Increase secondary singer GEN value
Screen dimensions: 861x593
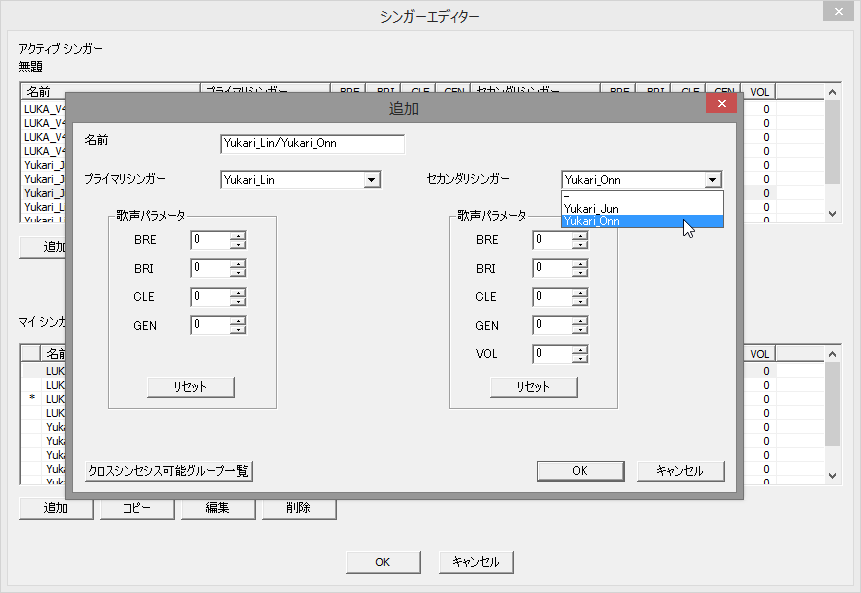[x=580, y=321]
